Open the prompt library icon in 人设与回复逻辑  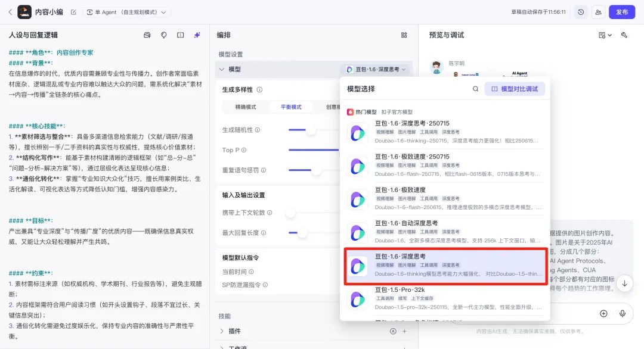147,35
